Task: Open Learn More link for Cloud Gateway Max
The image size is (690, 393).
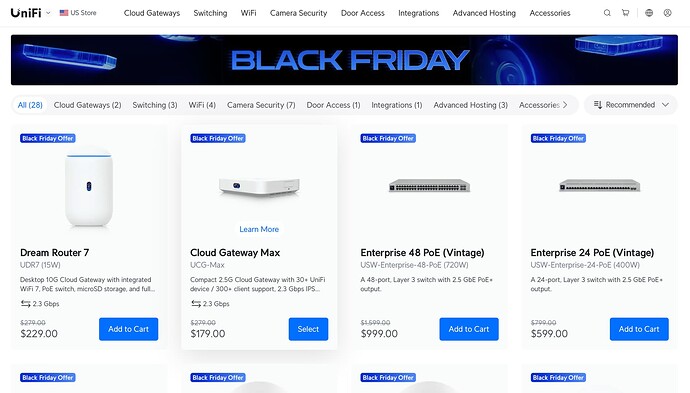Action: click(x=259, y=229)
